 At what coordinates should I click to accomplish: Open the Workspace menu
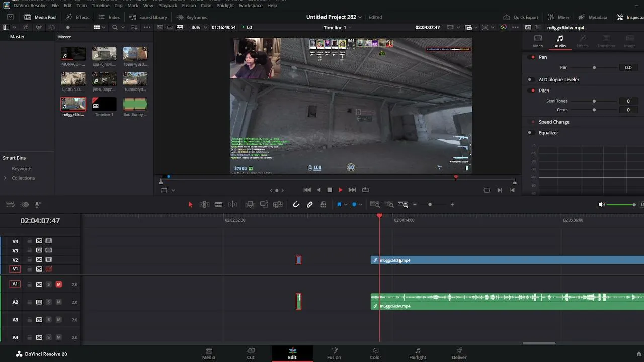[x=251, y=5]
